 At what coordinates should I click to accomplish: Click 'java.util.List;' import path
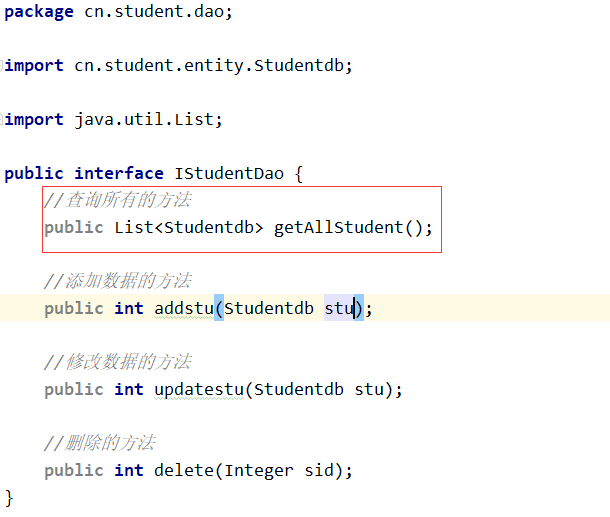click(148, 119)
